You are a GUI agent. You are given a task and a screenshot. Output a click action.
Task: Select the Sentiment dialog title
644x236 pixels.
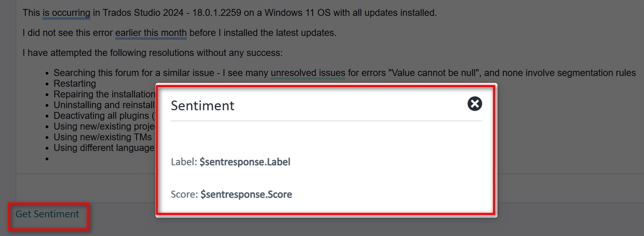pos(203,105)
